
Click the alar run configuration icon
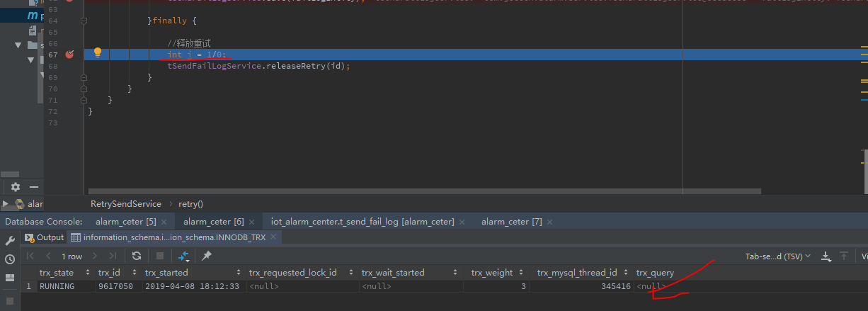(x=18, y=204)
